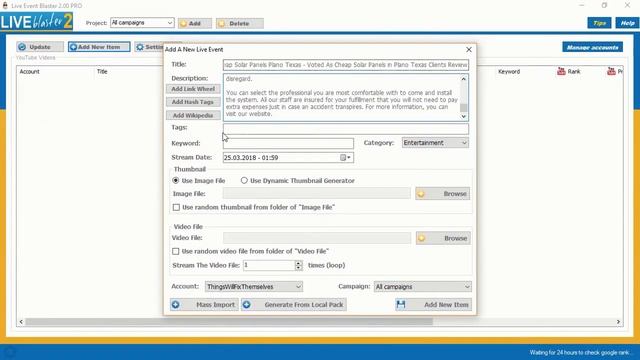Viewport: 640px width, 360px height.
Task: Enable random video file from folder checkbox
Action: [176, 251]
